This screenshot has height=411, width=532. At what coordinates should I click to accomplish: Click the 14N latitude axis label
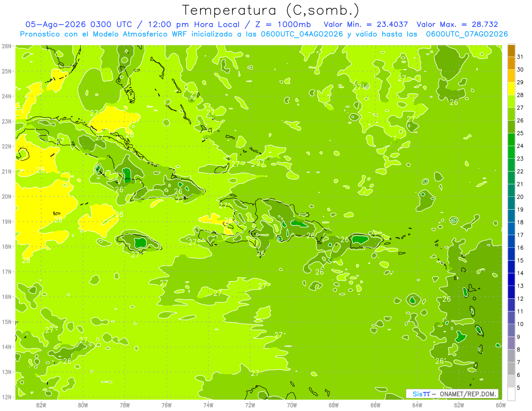(x=7, y=347)
